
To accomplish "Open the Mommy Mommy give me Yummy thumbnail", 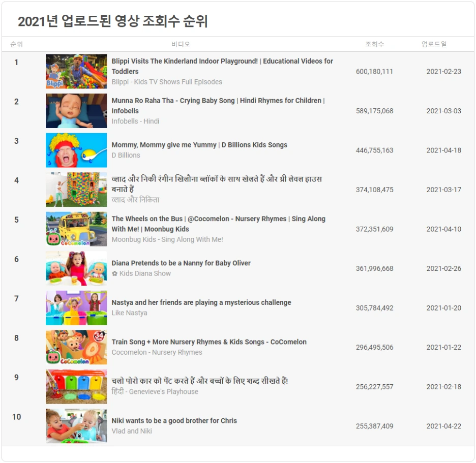I will click(76, 150).
